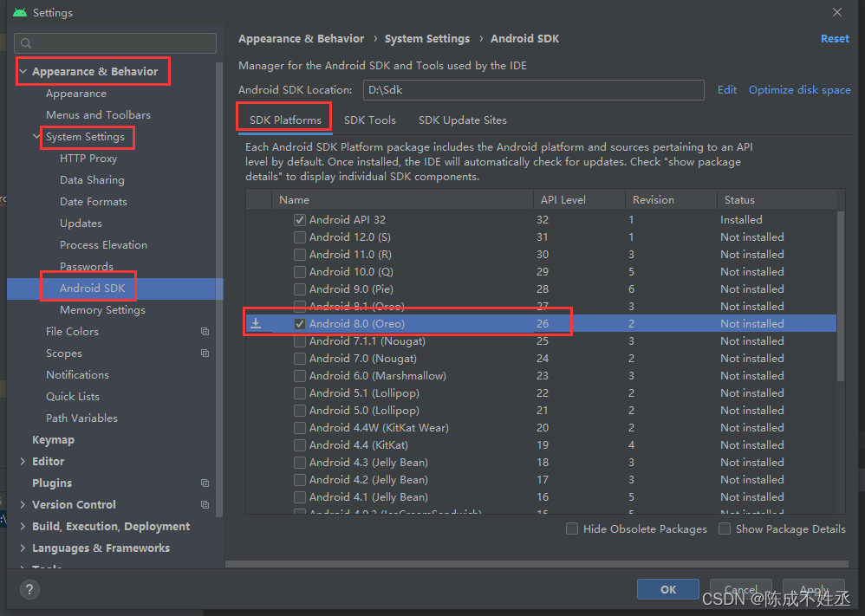Click the Apply button
This screenshot has width=865, height=616.
click(x=814, y=589)
